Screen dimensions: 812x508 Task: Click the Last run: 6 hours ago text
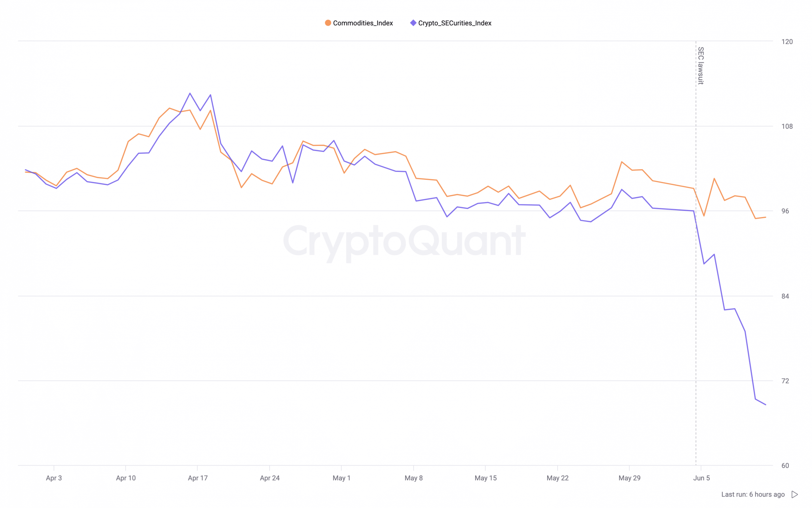tap(752, 494)
